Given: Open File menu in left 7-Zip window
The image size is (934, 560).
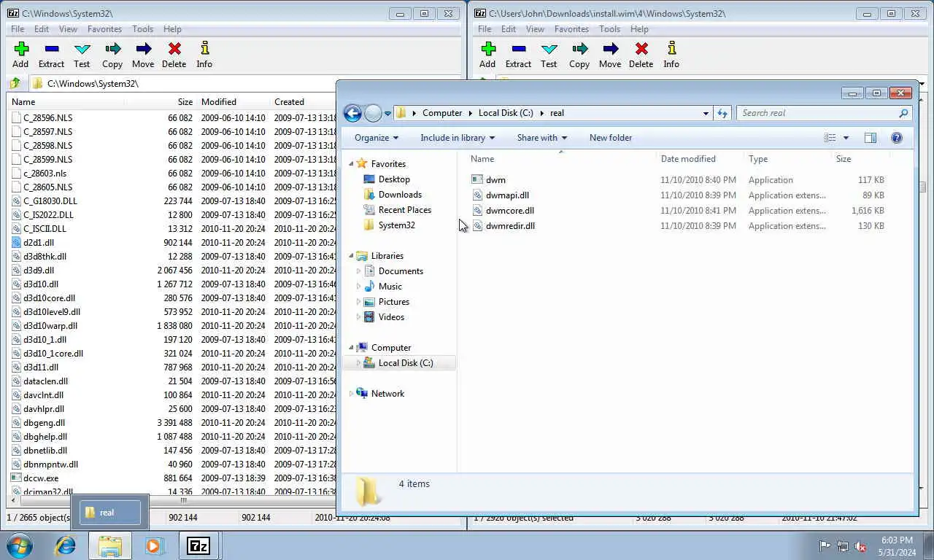Looking at the screenshot, I should (x=18, y=29).
